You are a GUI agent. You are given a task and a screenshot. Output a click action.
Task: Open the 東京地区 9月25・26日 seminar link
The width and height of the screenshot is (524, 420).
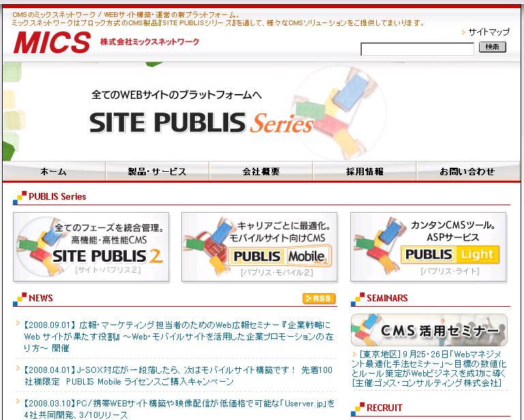coord(429,368)
